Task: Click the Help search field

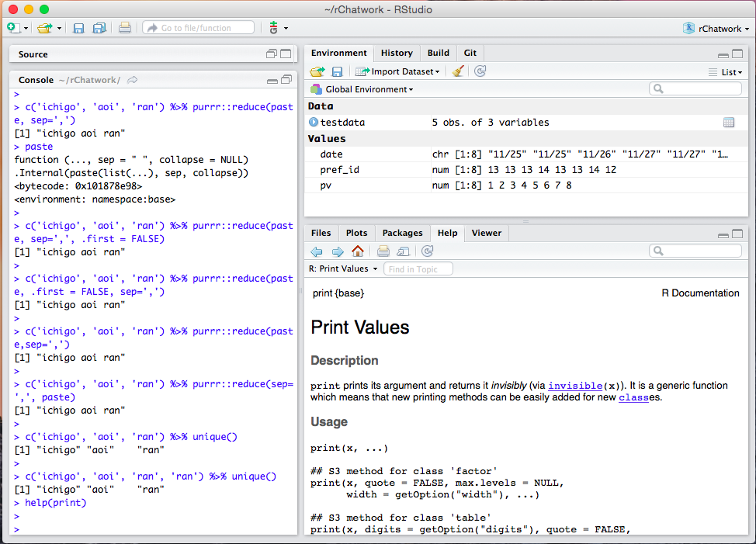Action: [695, 251]
